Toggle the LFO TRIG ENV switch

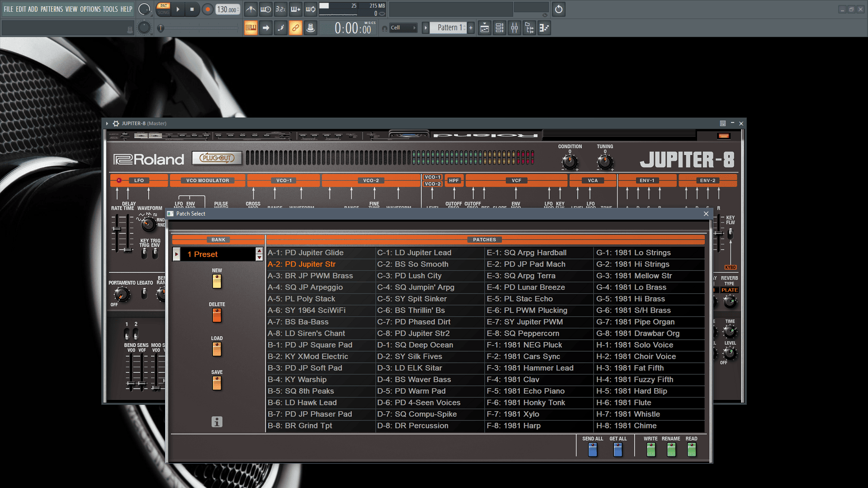[x=155, y=253]
